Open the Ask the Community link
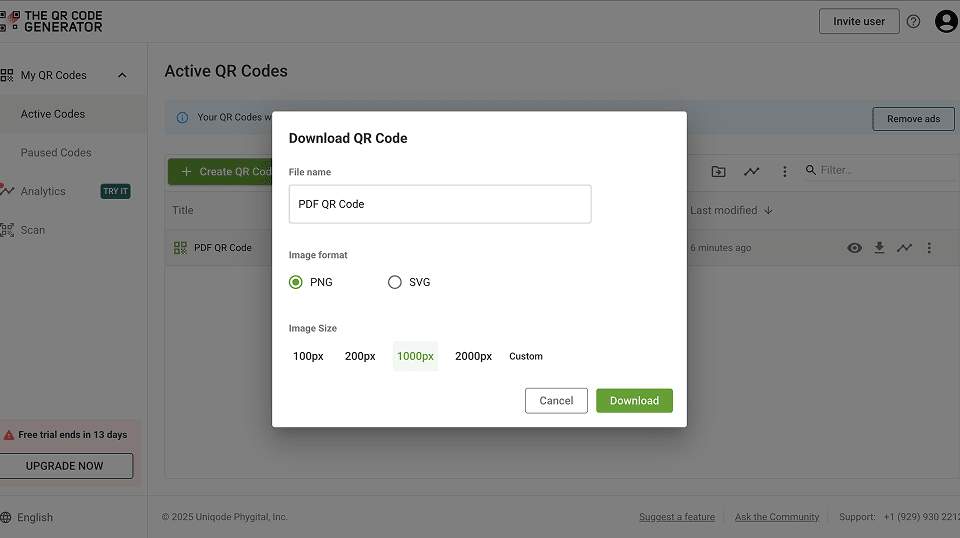 (x=777, y=517)
